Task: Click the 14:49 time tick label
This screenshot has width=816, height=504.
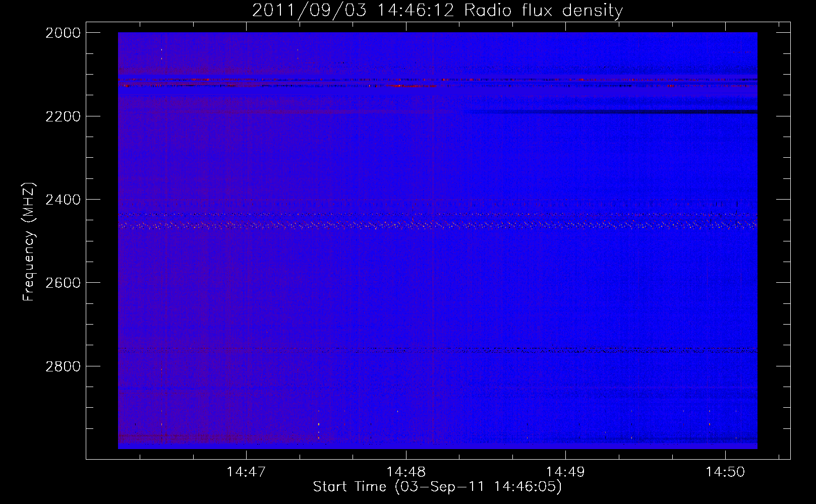Action: [x=566, y=472]
